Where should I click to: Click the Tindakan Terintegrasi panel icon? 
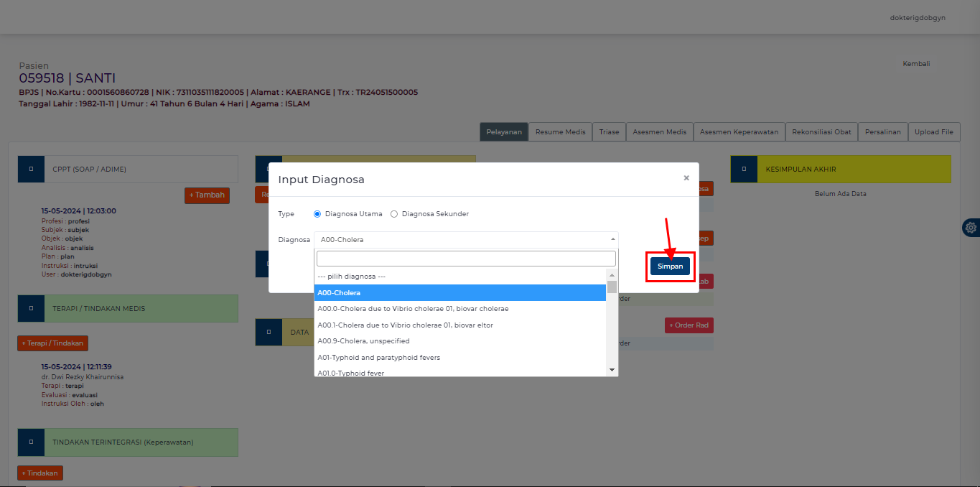31,442
